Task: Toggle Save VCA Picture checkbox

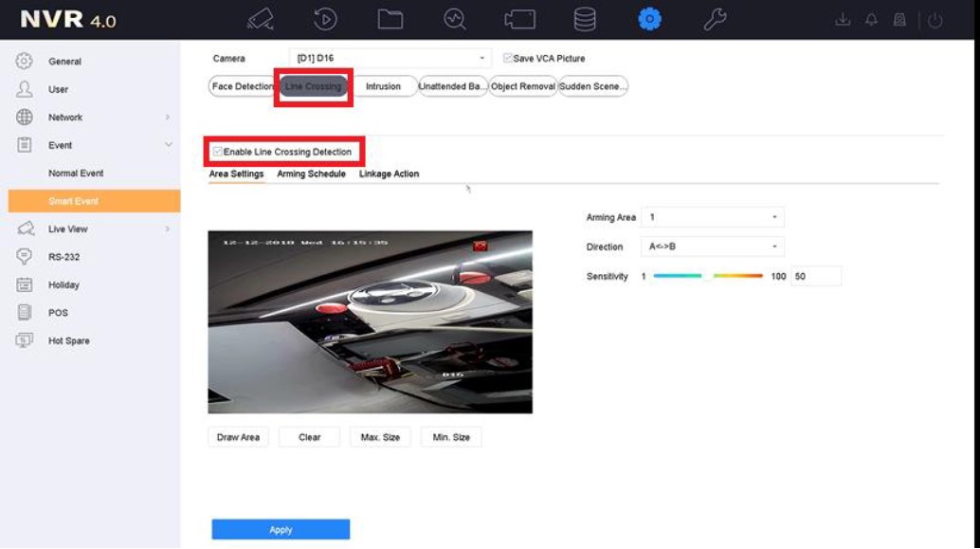Action: pyautogui.click(x=508, y=59)
